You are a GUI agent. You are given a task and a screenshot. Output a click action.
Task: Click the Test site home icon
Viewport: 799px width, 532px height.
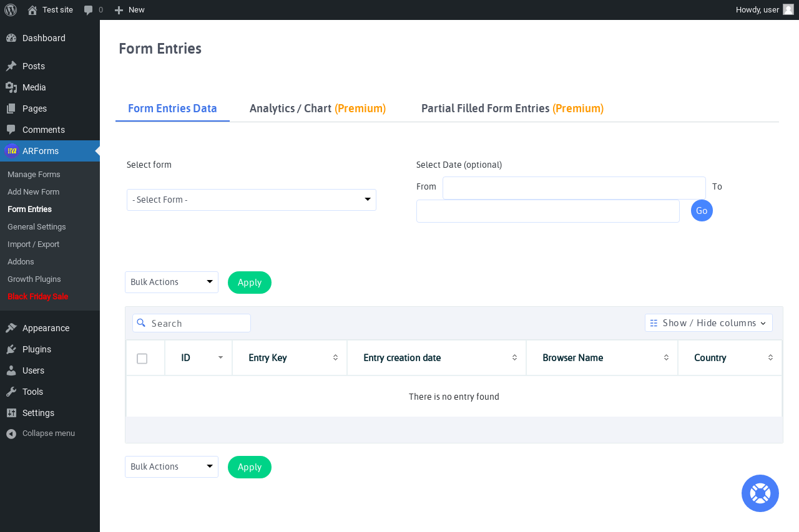(x=32, y=10)
